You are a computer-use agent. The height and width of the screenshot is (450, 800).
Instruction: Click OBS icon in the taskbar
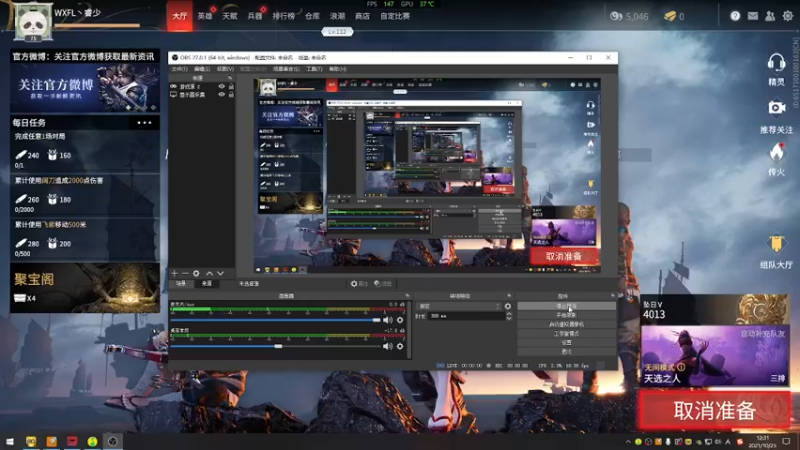(112, 441)
